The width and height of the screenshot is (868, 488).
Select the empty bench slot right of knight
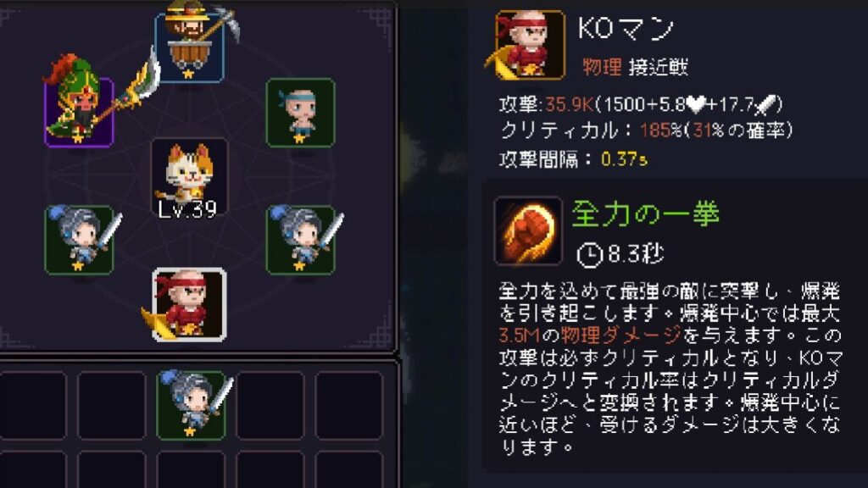tap(270, 405)
